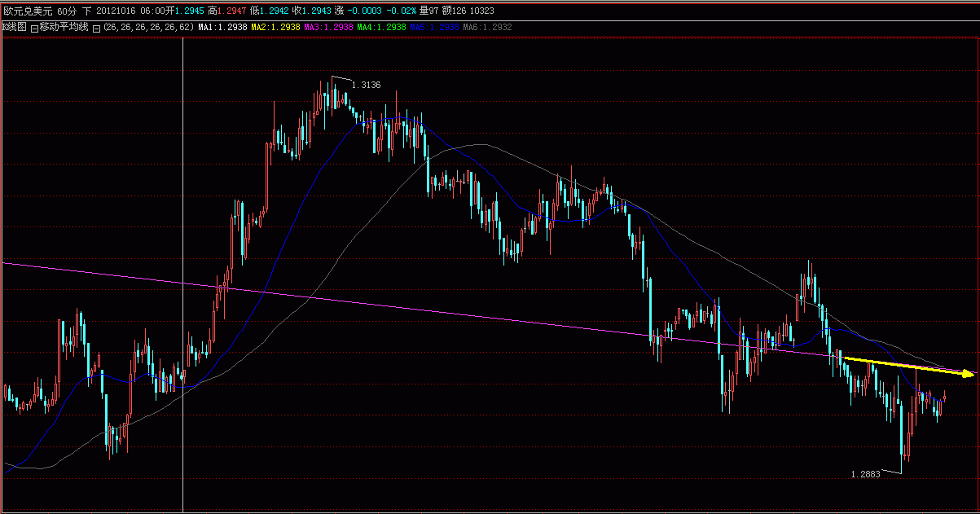Click the volume reading 量97
Image resolution: width=980 pixels, height=514 pixels.
pyautogui.click(x=428, y=11)
